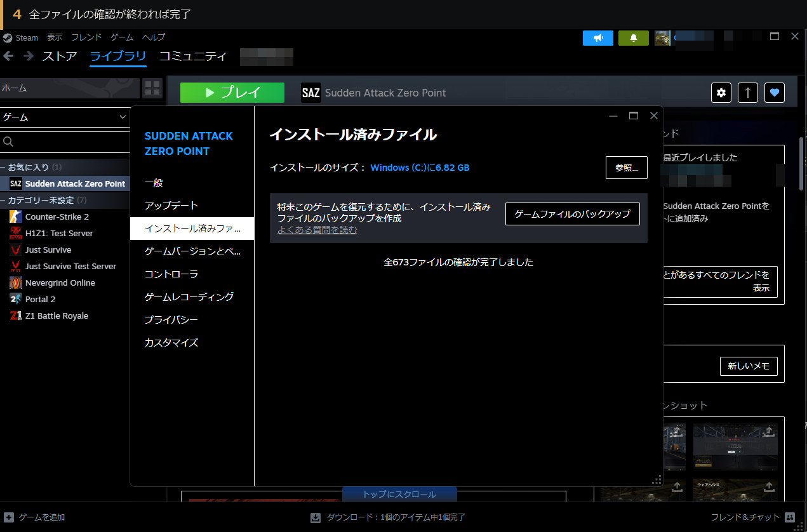Go back with the left arrow
Image resolution: width=807 pixels, height=532 pixels.
(x=8, y=56)
